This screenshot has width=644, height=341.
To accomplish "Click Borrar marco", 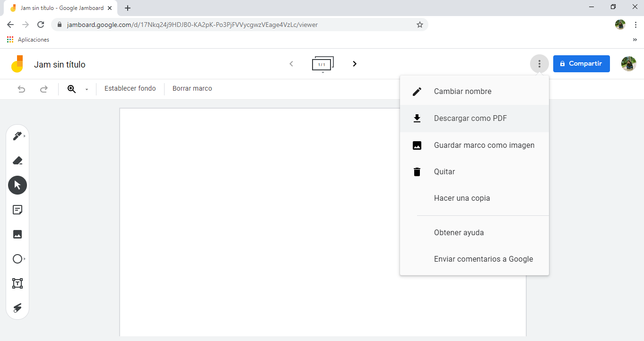I will 192,88.
